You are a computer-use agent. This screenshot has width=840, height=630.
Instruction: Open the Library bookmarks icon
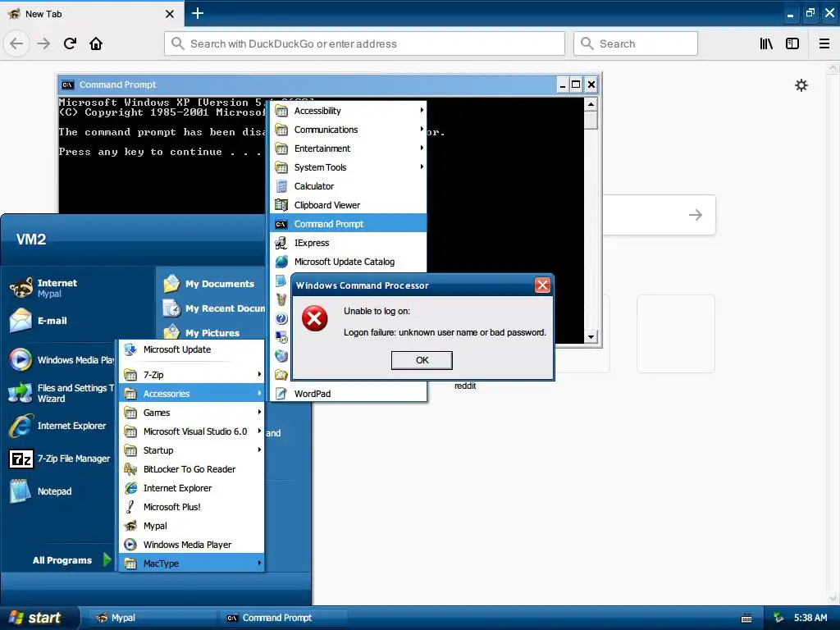766,43
